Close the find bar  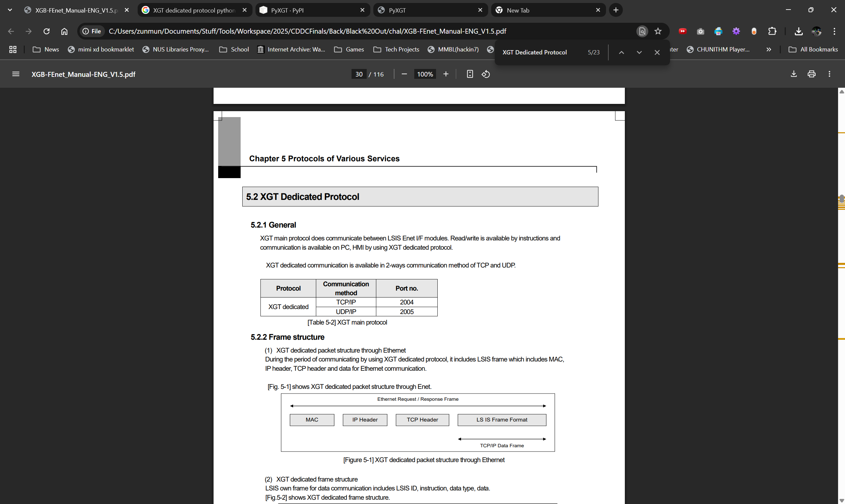click(x=657, y=52)
